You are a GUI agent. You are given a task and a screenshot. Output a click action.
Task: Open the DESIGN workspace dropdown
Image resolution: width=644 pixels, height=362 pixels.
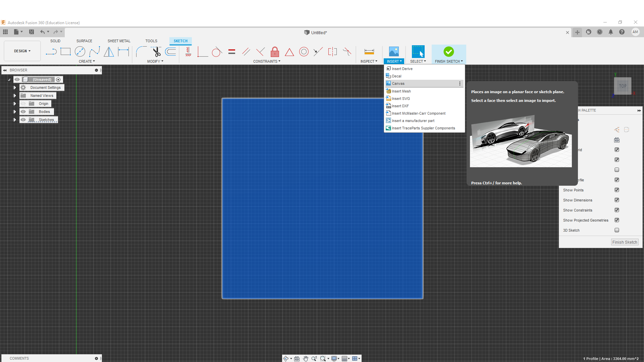[22, 51]
